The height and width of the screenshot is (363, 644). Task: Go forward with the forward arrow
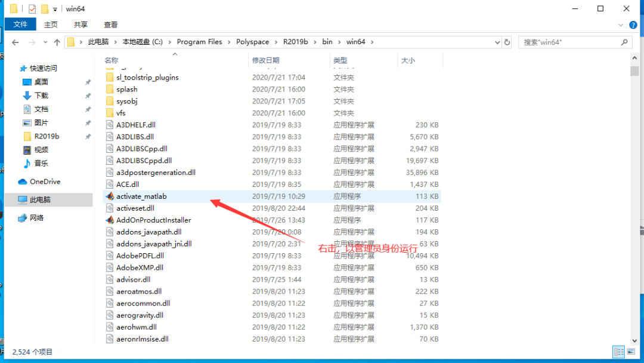[x=32, y=42]
